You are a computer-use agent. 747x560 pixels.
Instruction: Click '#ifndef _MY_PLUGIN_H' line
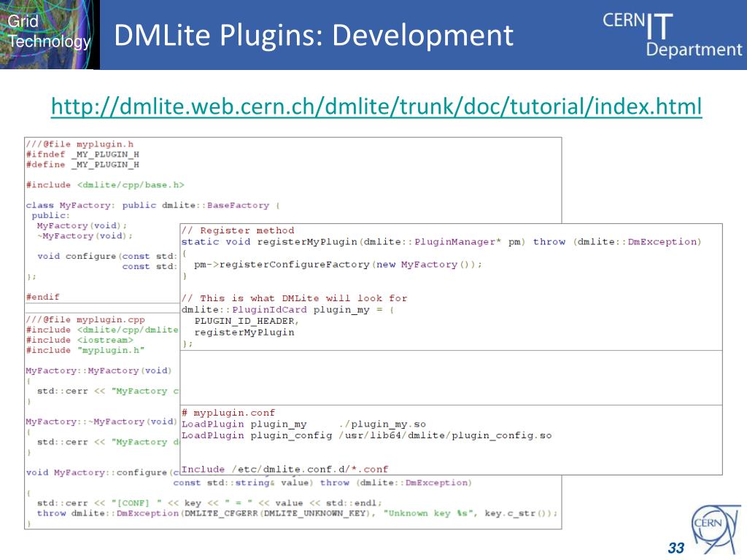[x=82, y=155]
